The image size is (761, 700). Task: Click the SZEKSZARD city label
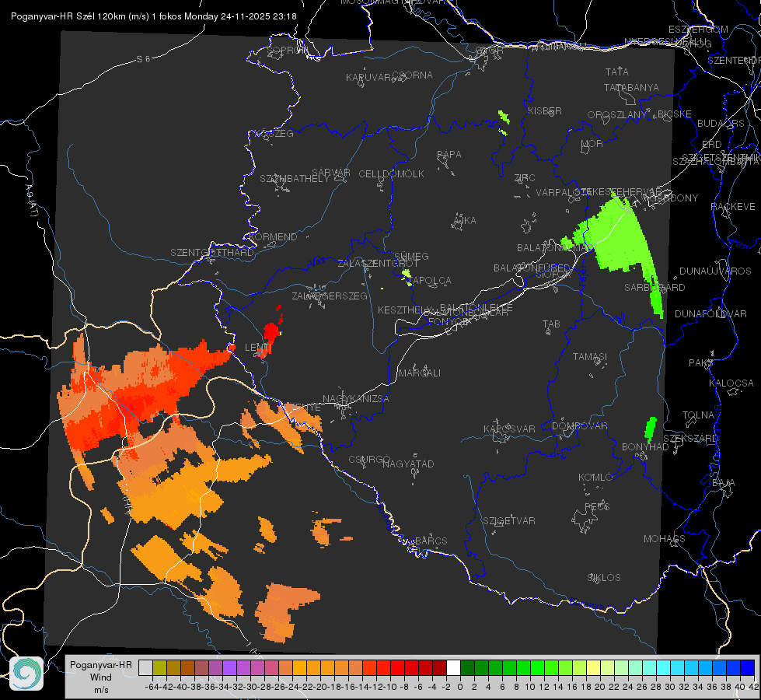(x=690, y=439)
